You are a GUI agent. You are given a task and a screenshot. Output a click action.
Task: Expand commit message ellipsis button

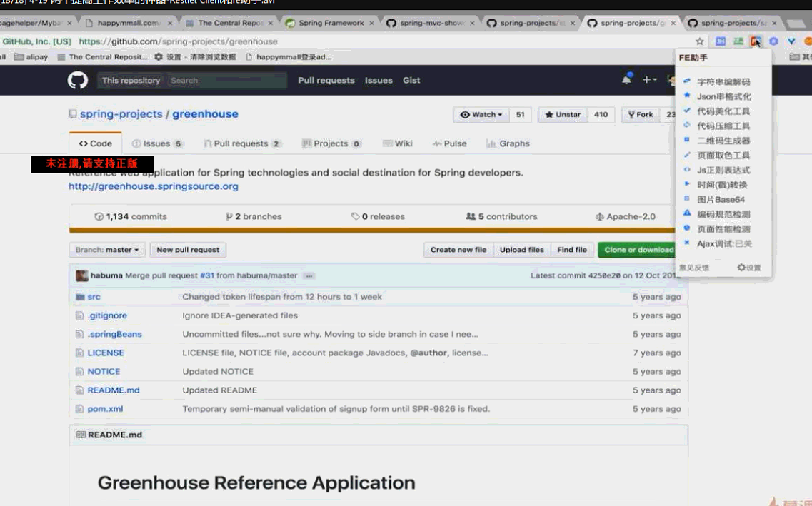[x=309, y=275]
